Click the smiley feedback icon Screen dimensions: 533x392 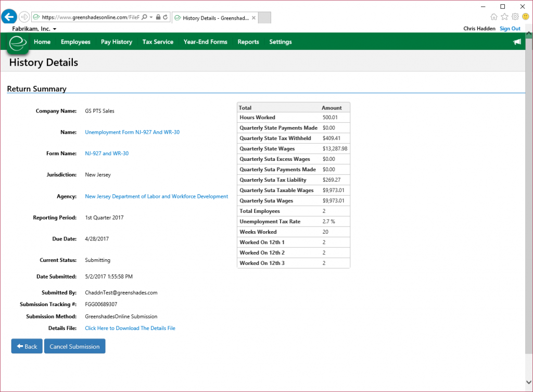click(x=526, y=17)
